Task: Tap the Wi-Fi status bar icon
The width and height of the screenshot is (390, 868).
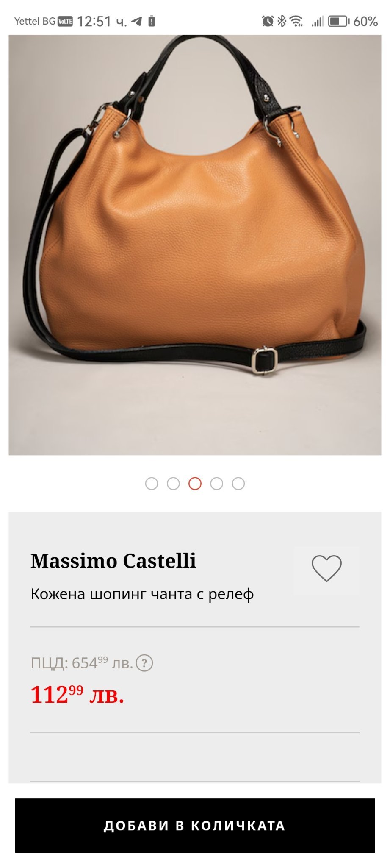Action: point(296,21)
